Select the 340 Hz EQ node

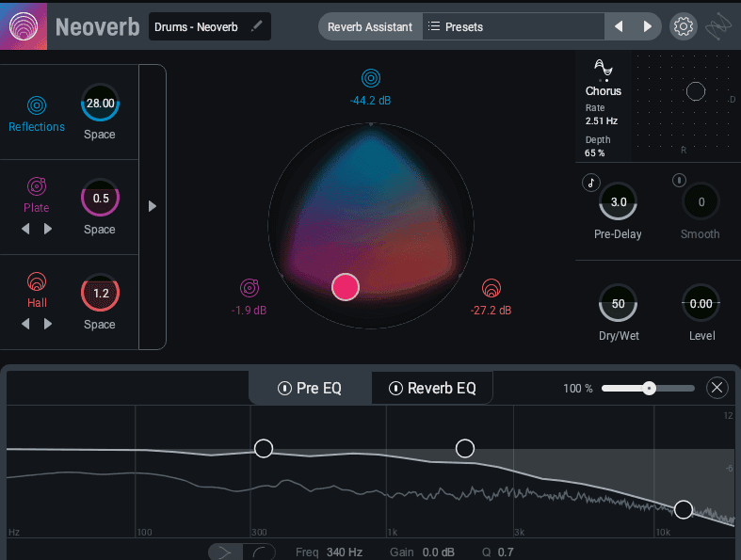coord(264,448)
